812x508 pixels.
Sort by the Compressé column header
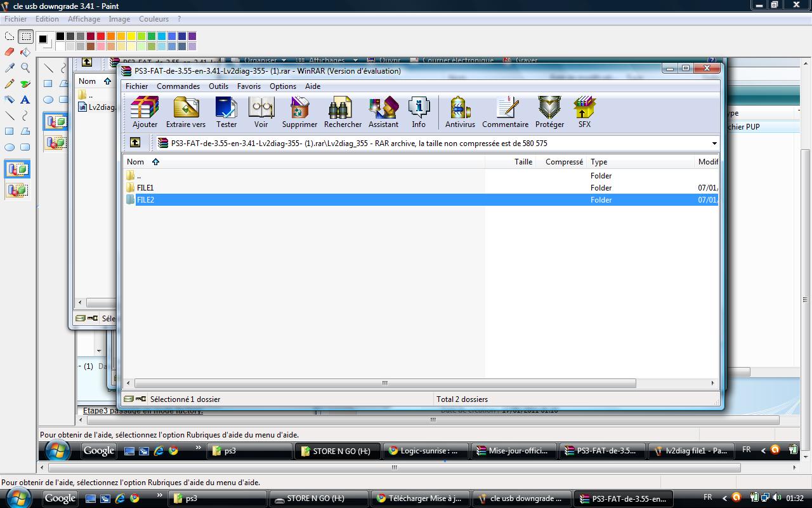point(561,162)
